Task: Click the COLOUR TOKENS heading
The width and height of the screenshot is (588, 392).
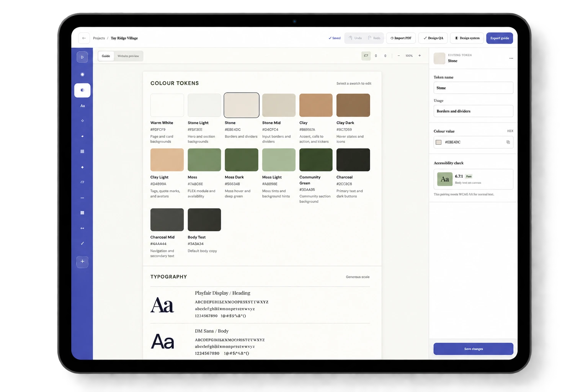Action: [175, 83]
